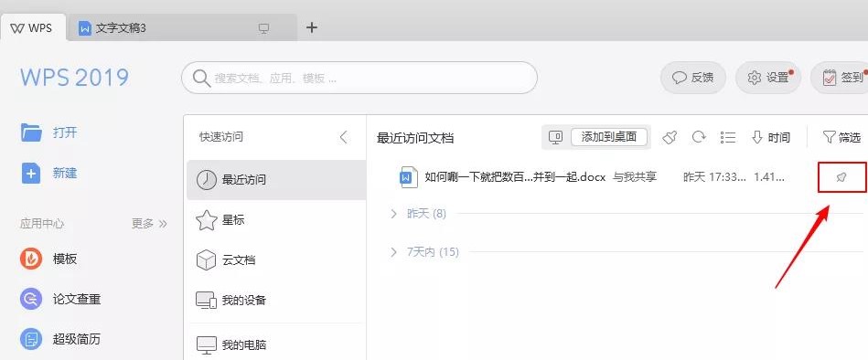The width and height of the screenshot is (868, 360).
Task: Switch list view with the list icon
Action: click(x=728, y=137)
